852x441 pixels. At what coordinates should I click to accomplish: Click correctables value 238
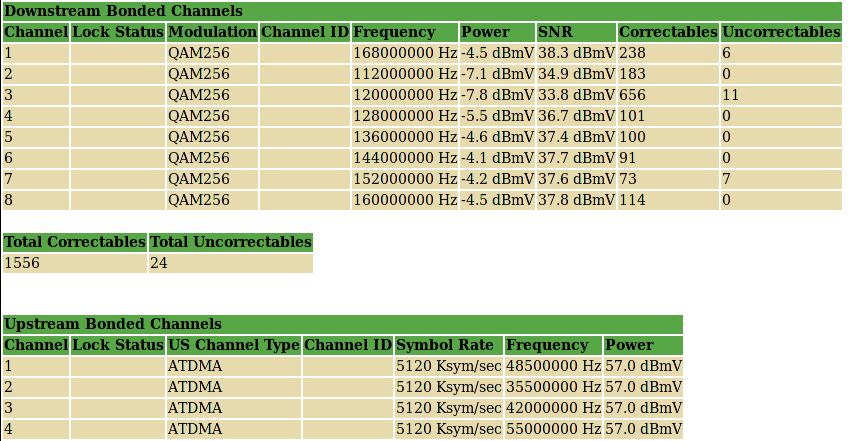(632, 53)
